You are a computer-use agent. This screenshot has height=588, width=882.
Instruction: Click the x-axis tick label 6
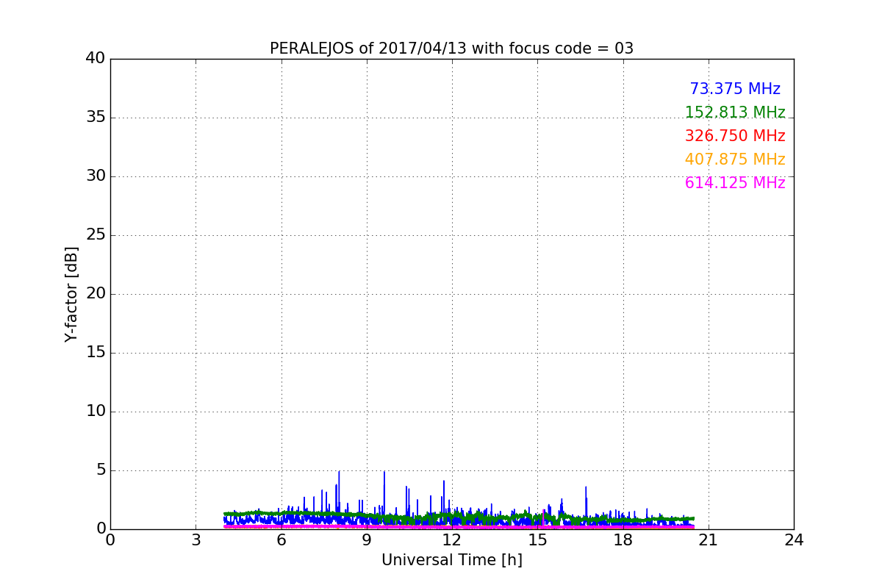[x=281, y=539]
